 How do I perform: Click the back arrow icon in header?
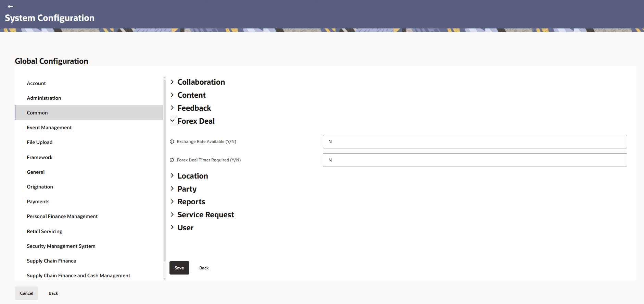point(10,7)
